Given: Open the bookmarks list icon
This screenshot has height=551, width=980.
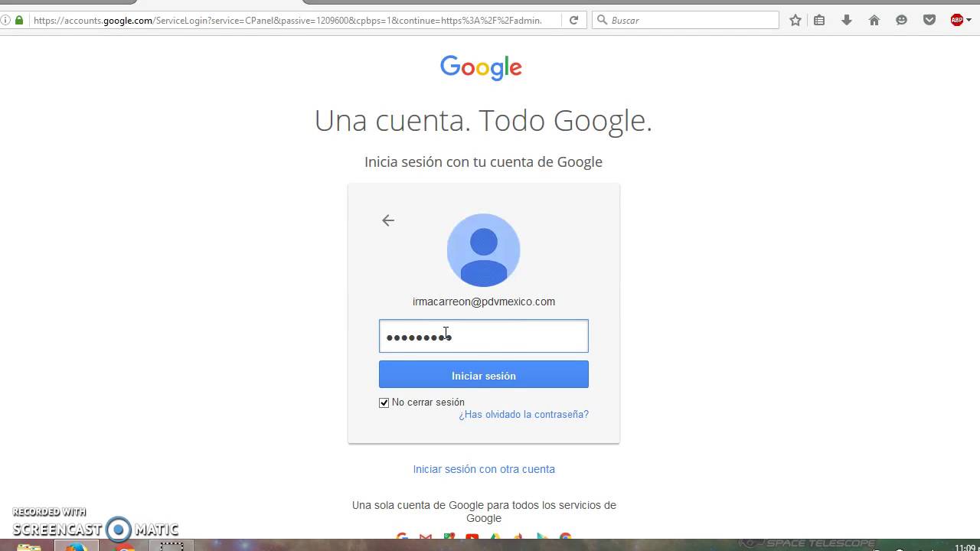Looking at the screenshot, I should pyautogui.click(x=819, y=21).
